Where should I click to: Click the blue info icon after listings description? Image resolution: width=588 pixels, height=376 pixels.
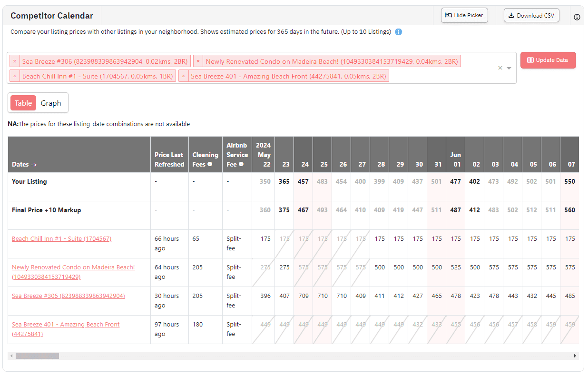pos(399,32)
